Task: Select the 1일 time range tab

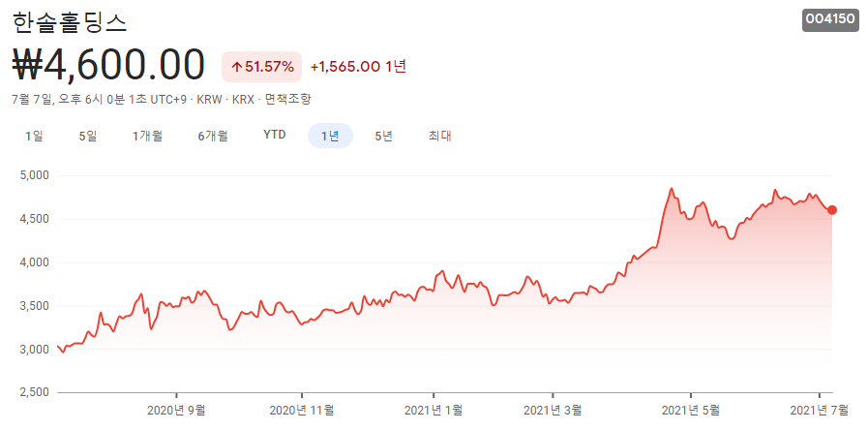Action: (x=34, y=136)
